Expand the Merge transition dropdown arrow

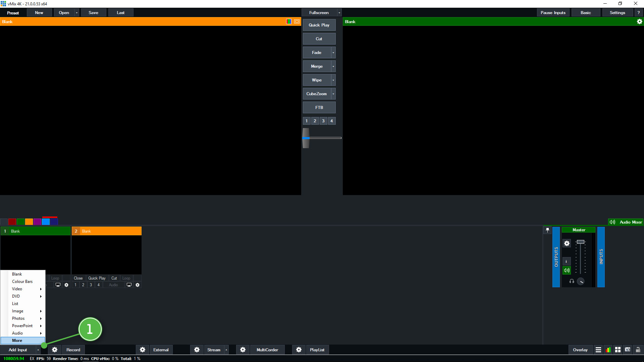(333, 66)
